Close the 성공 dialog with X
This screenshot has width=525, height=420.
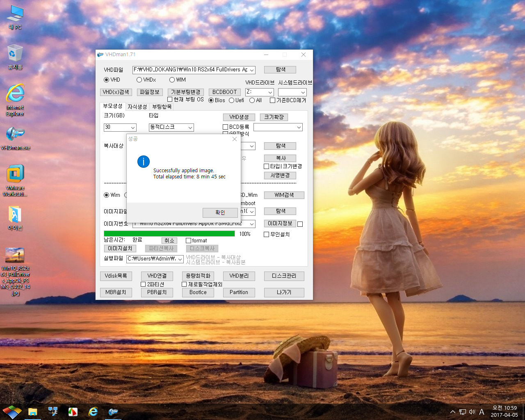coord(235,139)
